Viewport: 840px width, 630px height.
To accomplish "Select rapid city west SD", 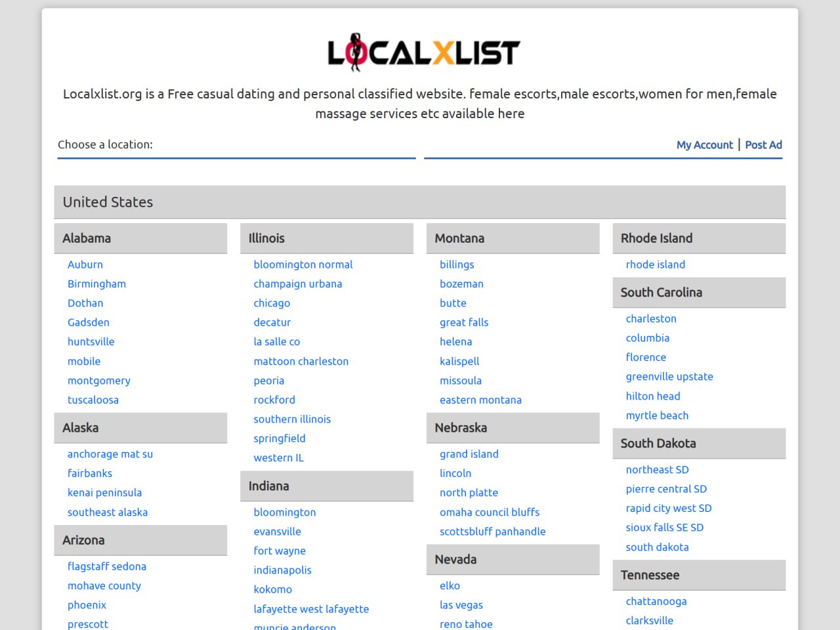I will click(668, 509).
